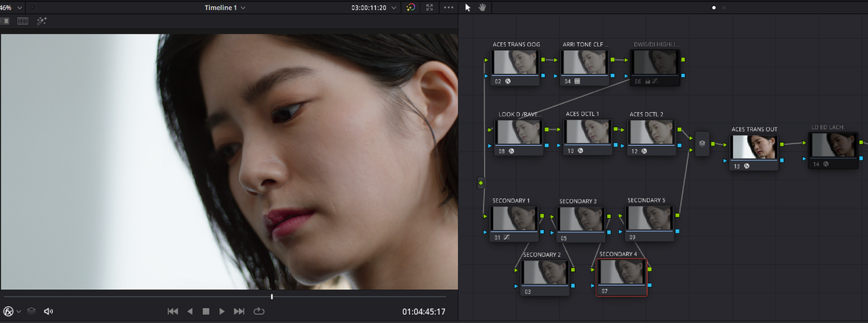Click the "ACES DCTL 1" node label
868x323 pixels.
[583, 114]
